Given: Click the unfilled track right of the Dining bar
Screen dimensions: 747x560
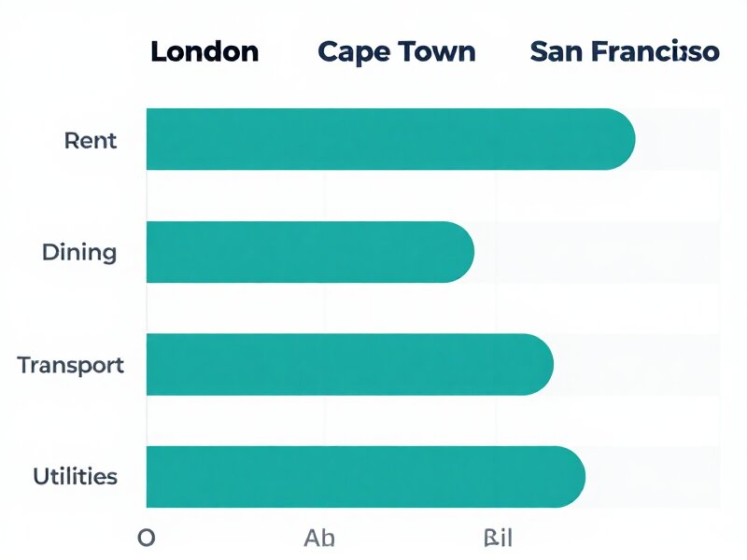Looking at the screenshot, I should 598,252.
